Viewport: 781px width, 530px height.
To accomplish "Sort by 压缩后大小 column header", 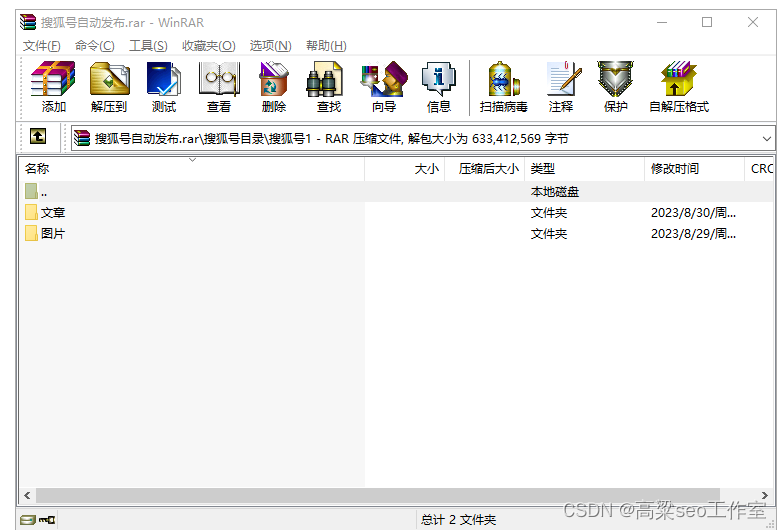I will 485,169.
